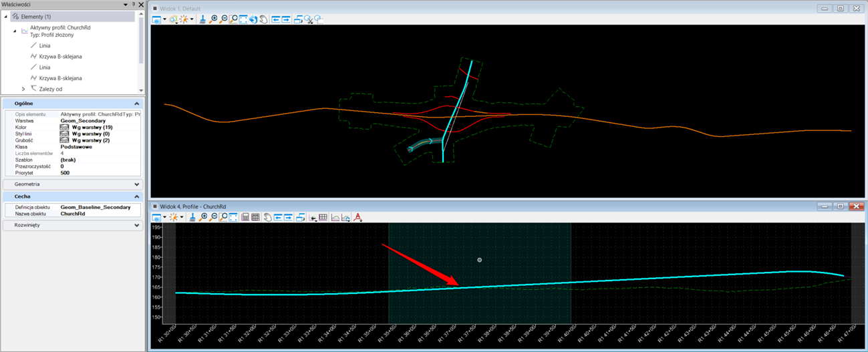Zoom in tool in Widok 1 toolbar
Image resolution: width=868 pixels, height=352 pixels.
tap(213, 19)
